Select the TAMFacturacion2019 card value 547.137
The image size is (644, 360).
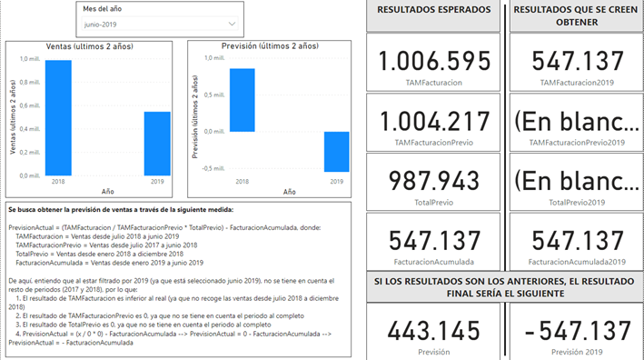click(578, 61)
